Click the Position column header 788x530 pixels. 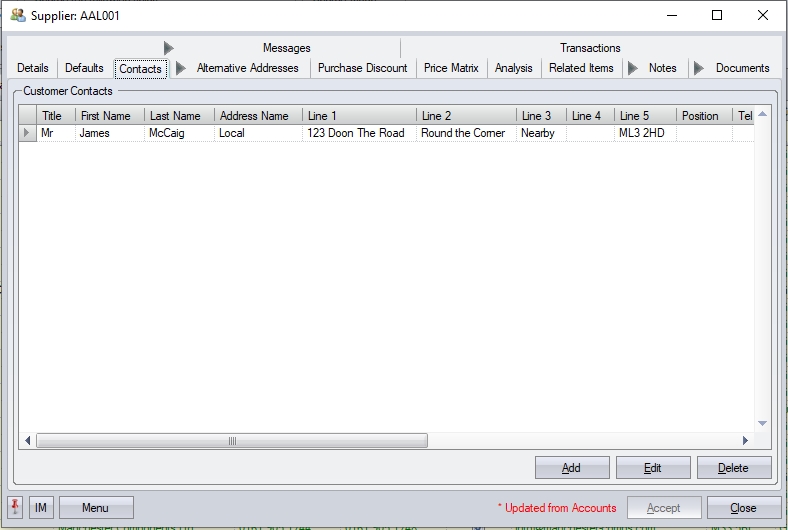[x=705, y=116]
